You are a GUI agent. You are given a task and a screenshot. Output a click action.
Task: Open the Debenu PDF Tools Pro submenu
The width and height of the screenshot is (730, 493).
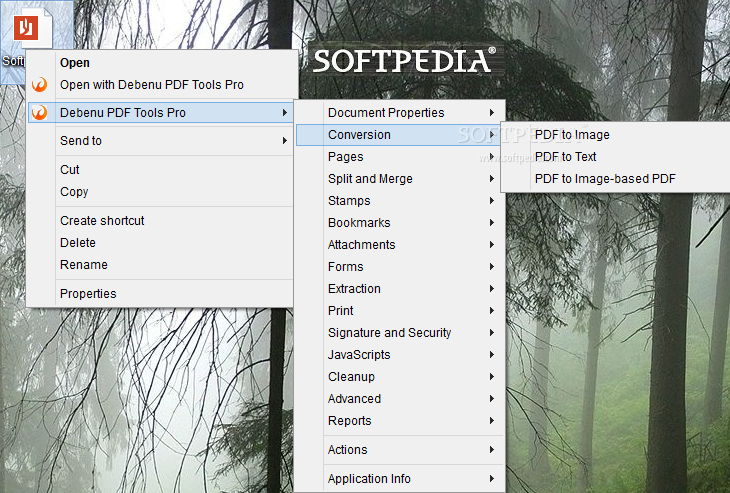161,113
